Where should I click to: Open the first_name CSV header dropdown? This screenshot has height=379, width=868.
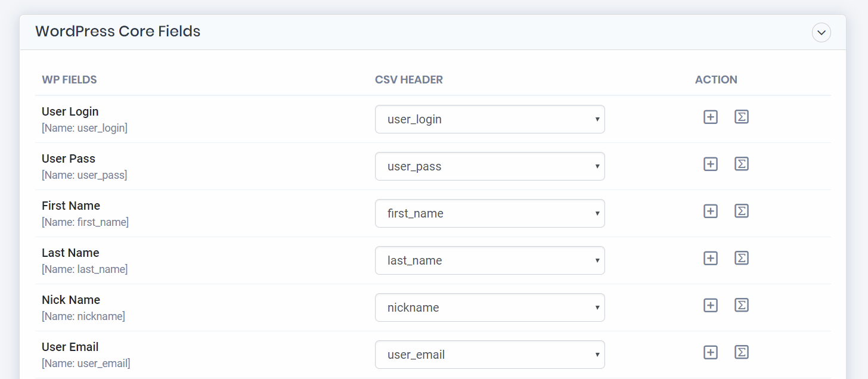(x=489, y=213)
